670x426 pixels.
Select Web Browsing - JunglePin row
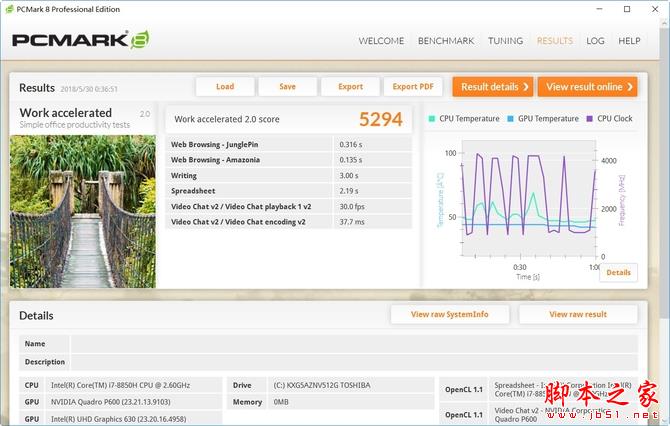pos(289,144)
